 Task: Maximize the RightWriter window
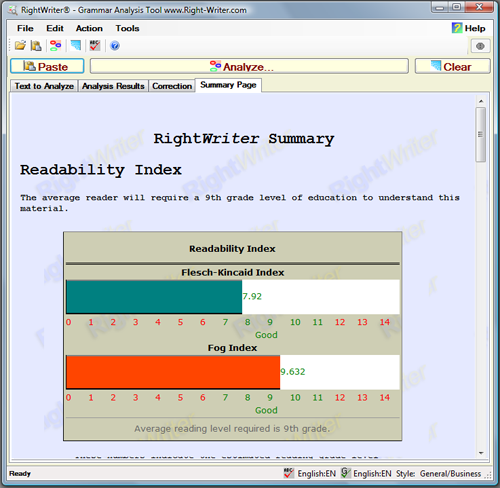coord(456,7)
